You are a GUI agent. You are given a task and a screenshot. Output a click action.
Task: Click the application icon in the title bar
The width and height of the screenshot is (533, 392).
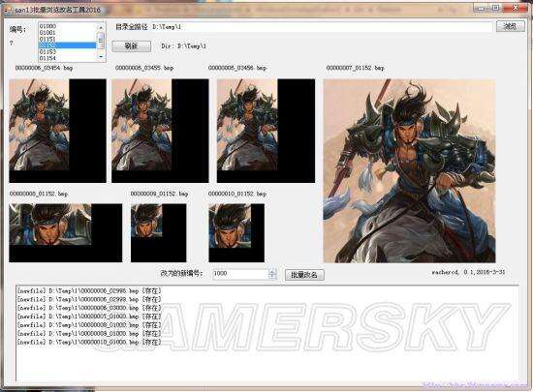(8, 11)
